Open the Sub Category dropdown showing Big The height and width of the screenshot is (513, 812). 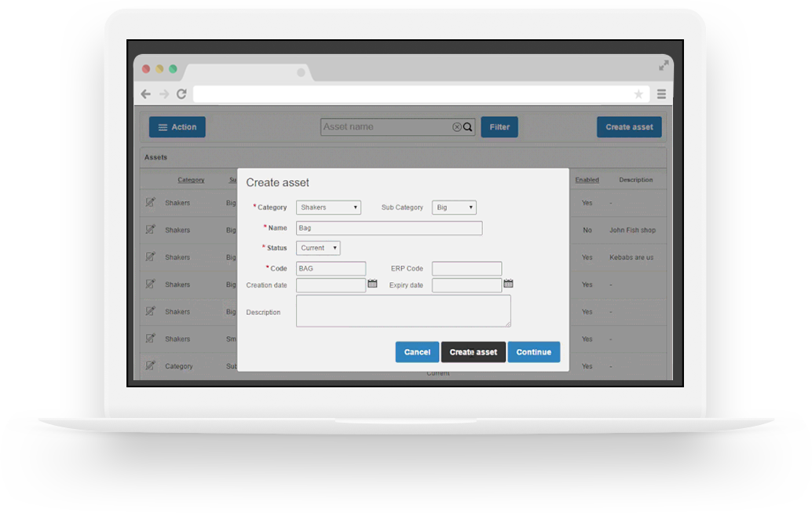coord(454,207)
